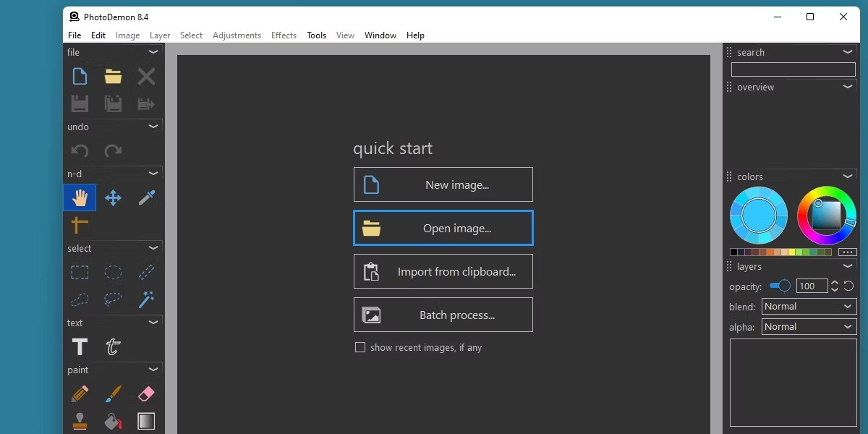Toggle 'show recent images, if any' checkbox
Image resolution: width=868 pixels, height=434 pixels.
point(360,347)
